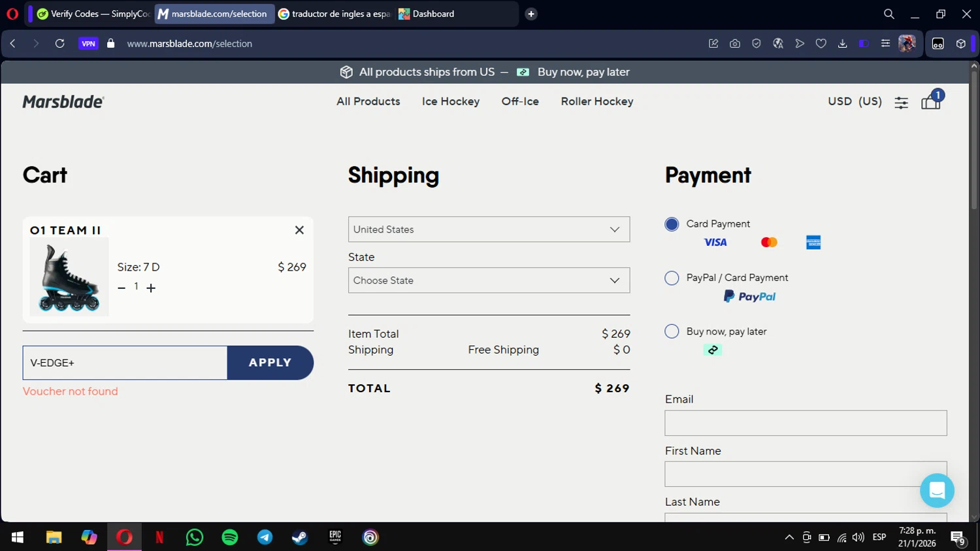Open browser downloads icon
This screenshot has height=551, width=980.
click(842, 43)
